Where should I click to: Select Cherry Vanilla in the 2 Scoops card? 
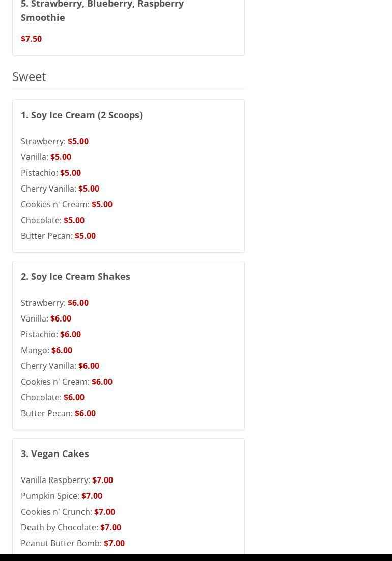[x=60, y=189]
